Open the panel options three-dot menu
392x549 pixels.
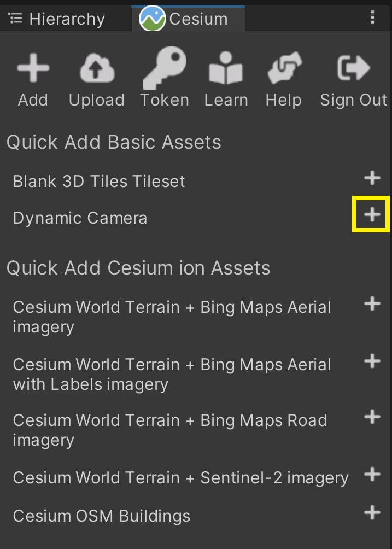(372, 18)
